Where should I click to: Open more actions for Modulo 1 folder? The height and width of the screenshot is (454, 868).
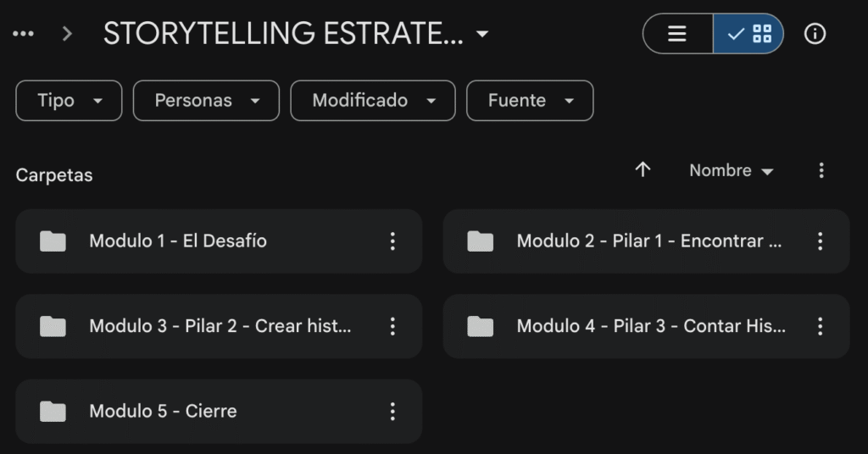(x=392, y=241)
